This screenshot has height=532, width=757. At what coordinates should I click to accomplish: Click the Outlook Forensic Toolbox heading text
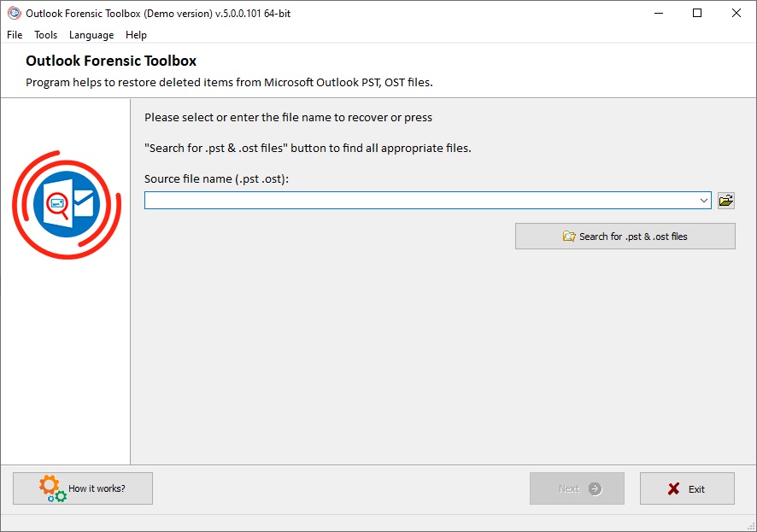(111, 61)
